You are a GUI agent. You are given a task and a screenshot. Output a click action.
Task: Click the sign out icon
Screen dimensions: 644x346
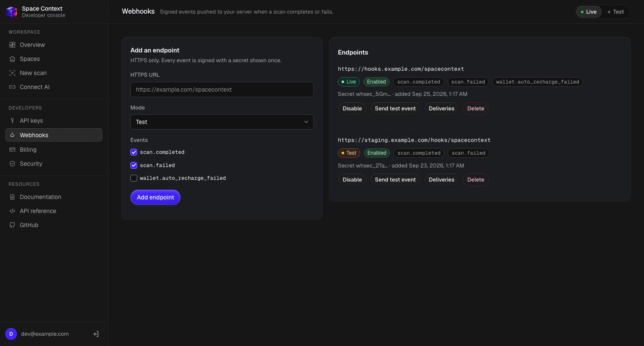click(x=96, y=334)
